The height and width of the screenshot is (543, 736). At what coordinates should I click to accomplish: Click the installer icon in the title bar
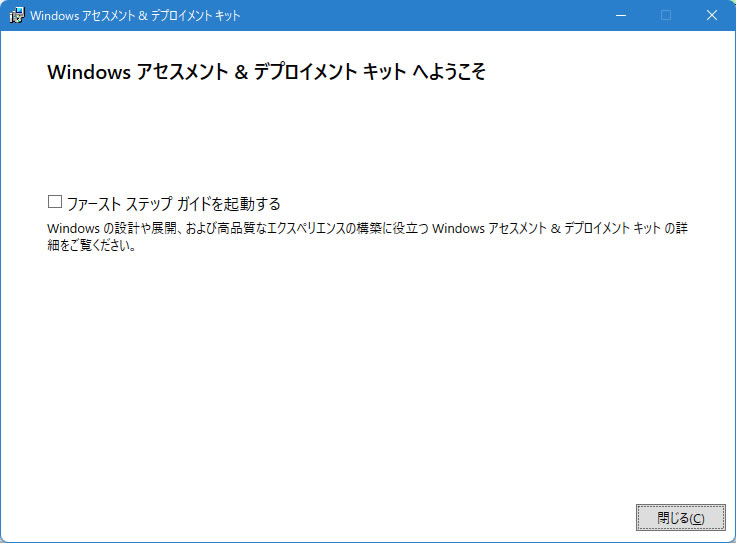tap(16, 16)
